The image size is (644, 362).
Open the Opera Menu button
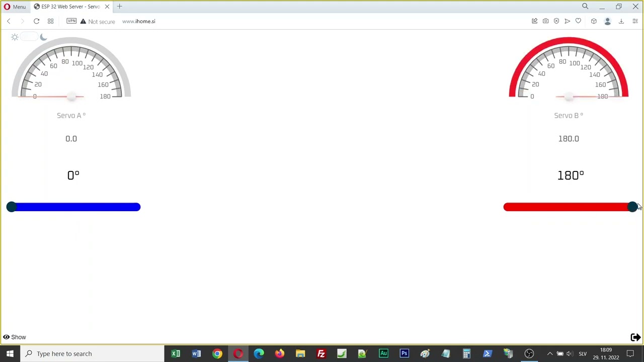tap(15, 7)
